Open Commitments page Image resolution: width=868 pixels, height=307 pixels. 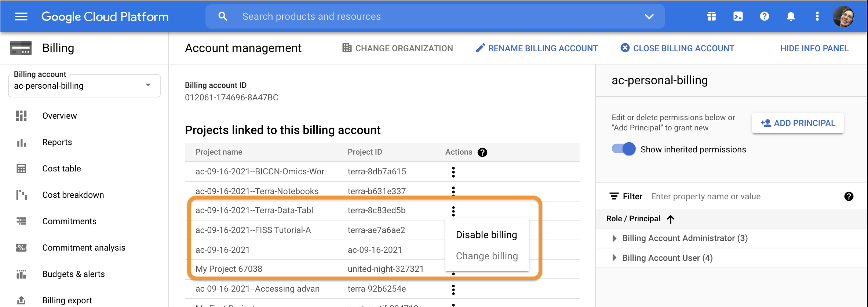[x=69, y=221]
